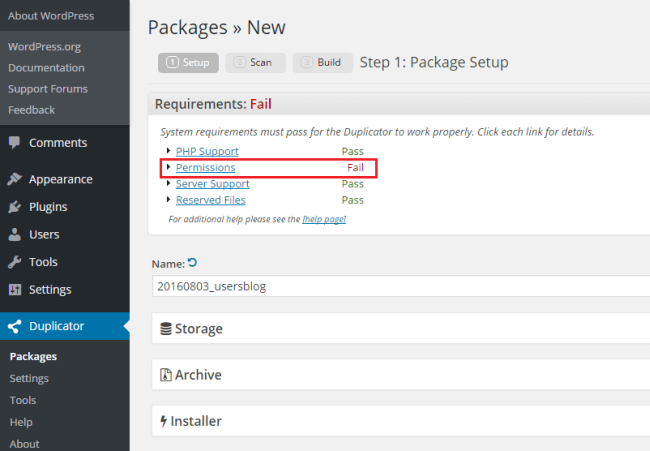Reset package name with refresh icon
Viewport: 650px width, 451px height.
193,263
